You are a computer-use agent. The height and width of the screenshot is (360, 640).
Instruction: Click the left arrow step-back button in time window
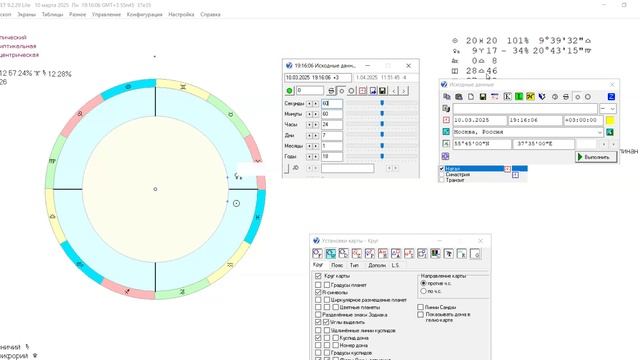(x=394, y=91)
